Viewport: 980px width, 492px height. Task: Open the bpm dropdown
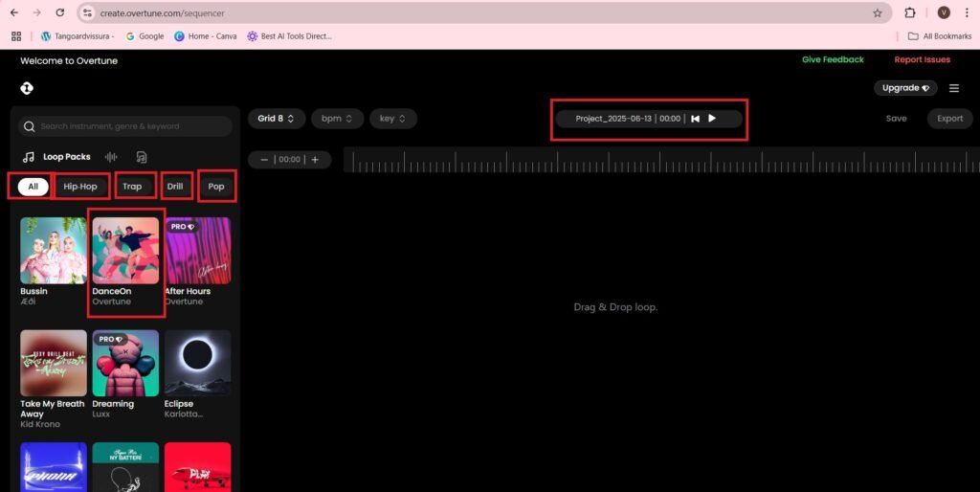[x=337, y=118]
